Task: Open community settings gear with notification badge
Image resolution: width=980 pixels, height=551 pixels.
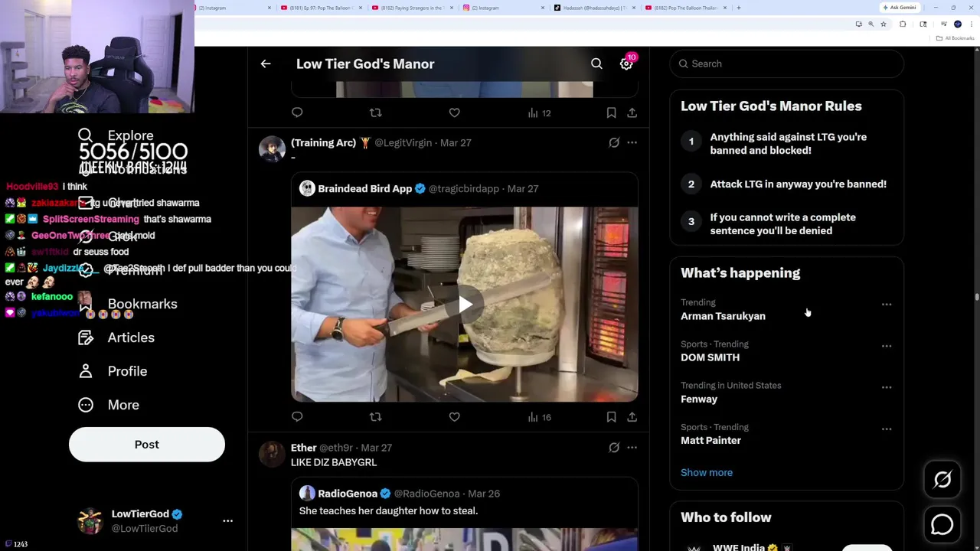Action: pos(626,64)
